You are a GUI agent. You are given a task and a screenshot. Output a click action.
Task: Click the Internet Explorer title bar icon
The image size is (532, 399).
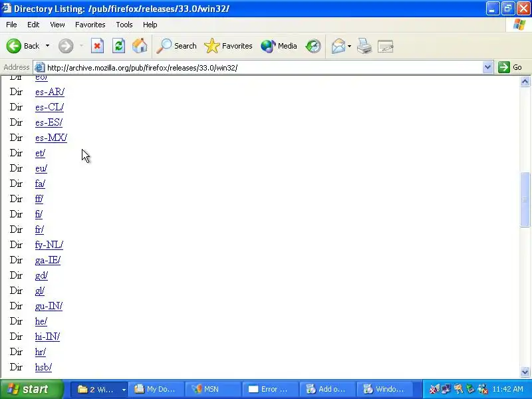pos(6,8)
